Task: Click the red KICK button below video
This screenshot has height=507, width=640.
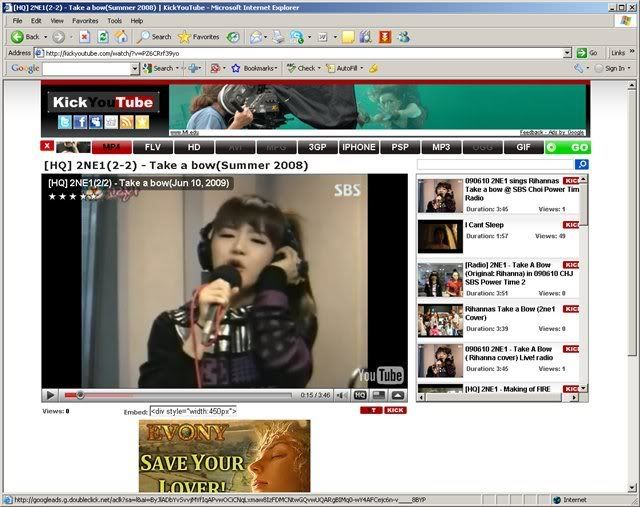Action: (395, 410)
